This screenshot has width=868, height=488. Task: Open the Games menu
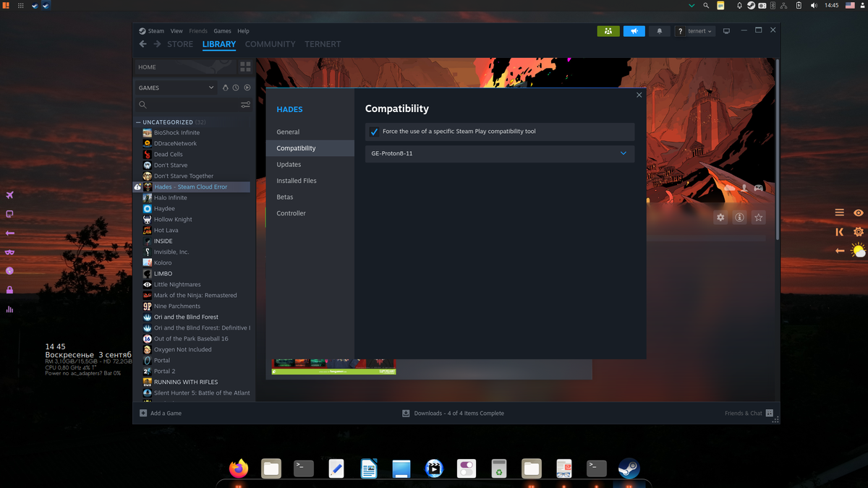pyautogui.click(x=222, y=31)
